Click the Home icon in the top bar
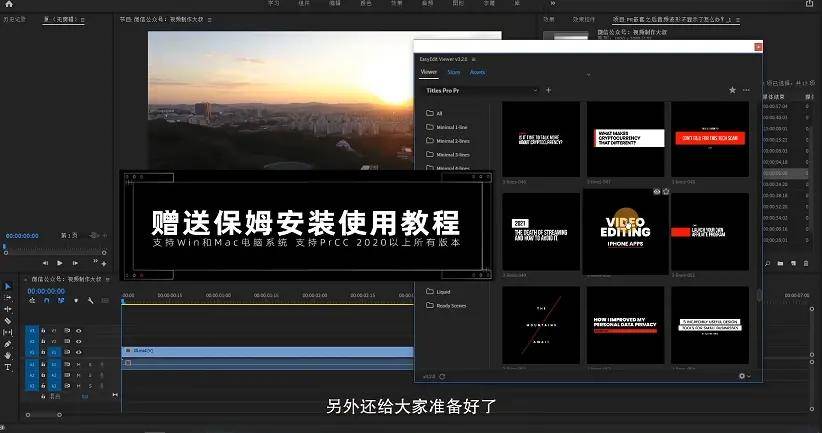 9,4
